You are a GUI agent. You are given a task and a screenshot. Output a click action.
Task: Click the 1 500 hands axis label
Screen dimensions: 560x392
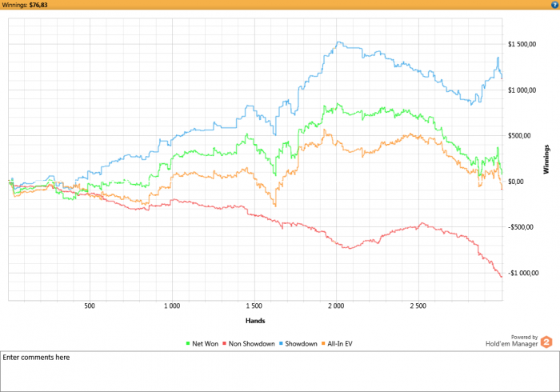(254, 306)
